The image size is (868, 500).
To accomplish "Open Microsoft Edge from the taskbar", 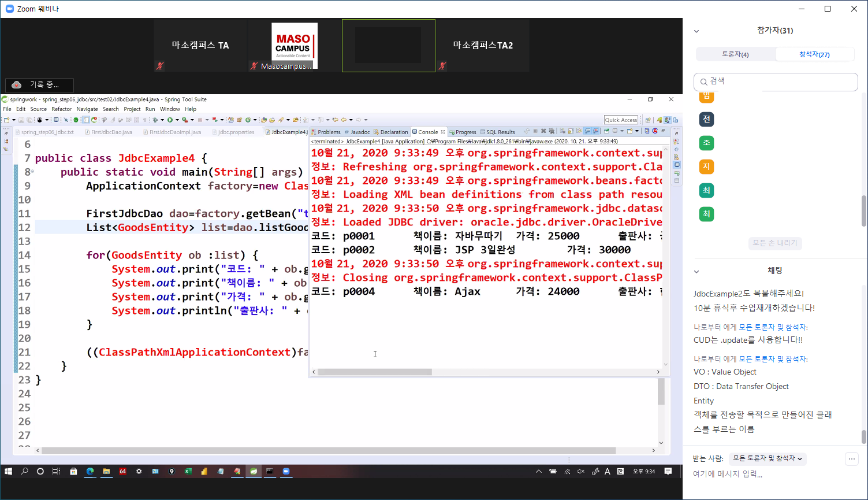I will click(x=90, y=472).
